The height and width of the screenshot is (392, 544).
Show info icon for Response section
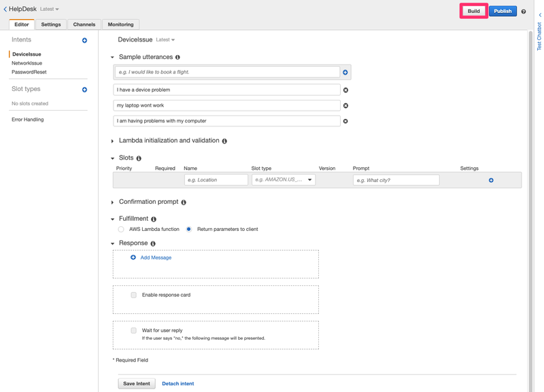[153, 244]
